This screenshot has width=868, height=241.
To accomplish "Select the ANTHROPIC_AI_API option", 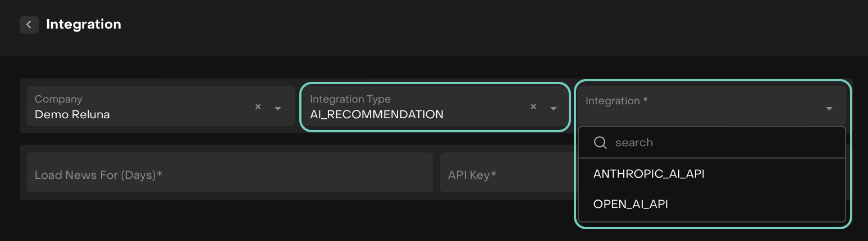I will coord(648,174).
